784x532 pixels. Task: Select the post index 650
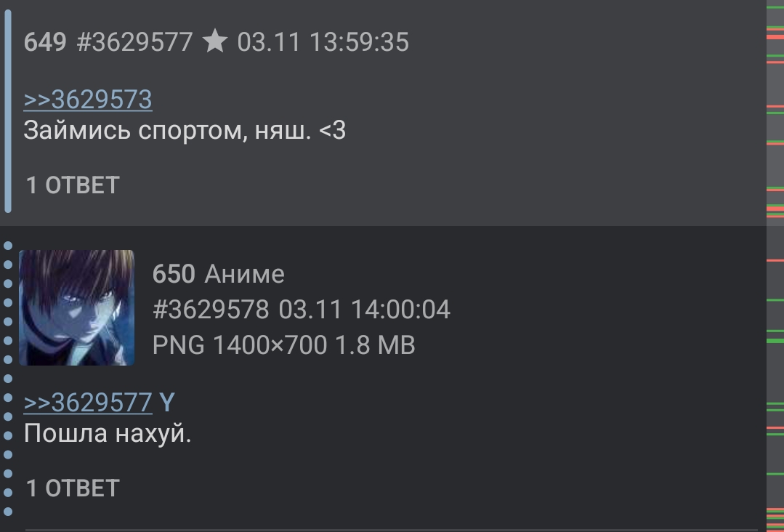(174, 274)
